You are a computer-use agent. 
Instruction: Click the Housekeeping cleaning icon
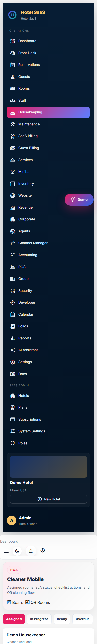(13, 112)
